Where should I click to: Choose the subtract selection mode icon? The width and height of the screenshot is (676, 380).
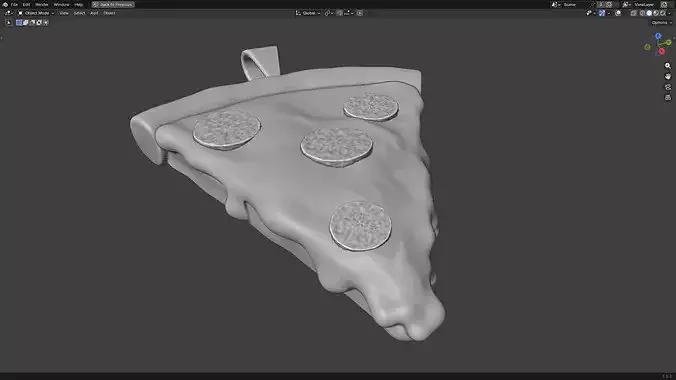[x=32, y=22]
